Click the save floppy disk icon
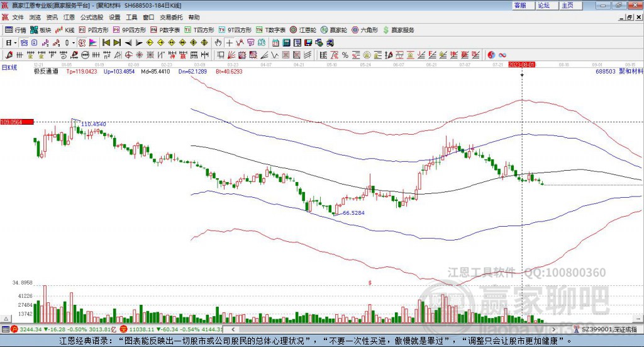 point(308,43)
